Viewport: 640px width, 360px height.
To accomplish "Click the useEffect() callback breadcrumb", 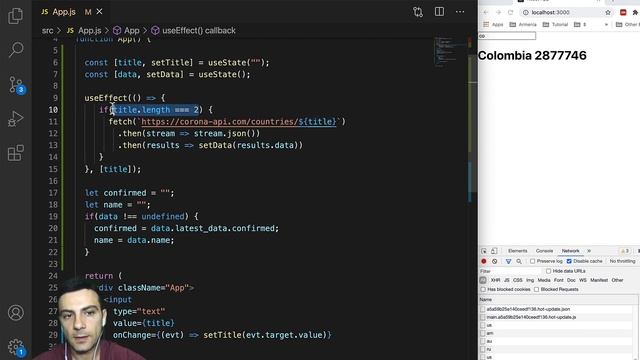I will tap(193, 31).
